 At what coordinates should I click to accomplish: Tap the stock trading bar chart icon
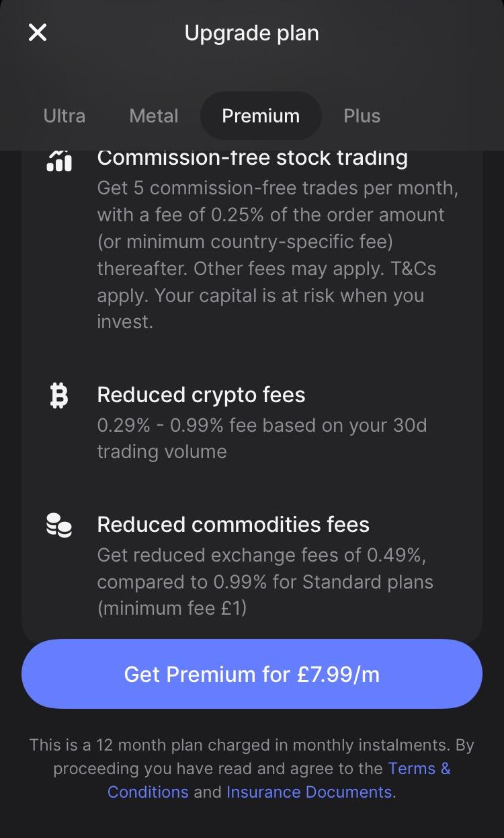(x=59, y=160)
